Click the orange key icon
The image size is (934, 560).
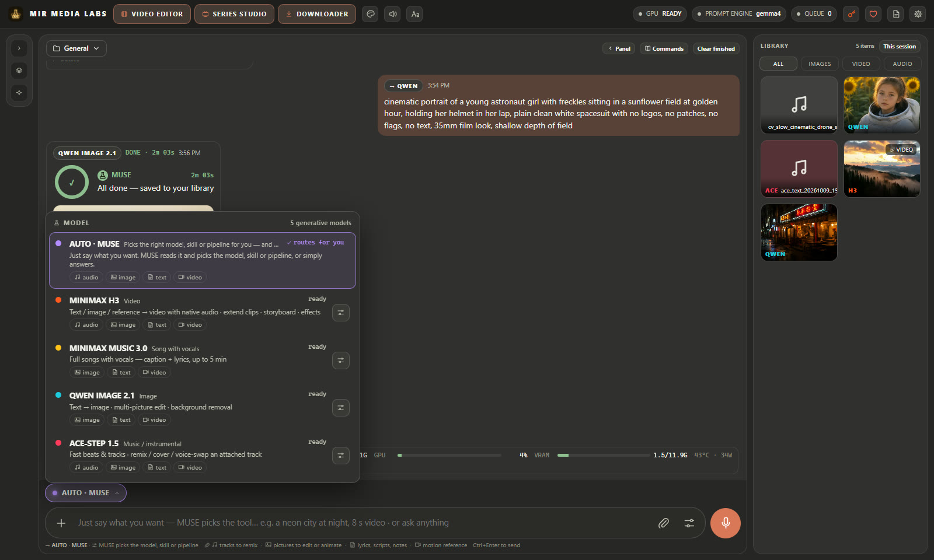852,14
